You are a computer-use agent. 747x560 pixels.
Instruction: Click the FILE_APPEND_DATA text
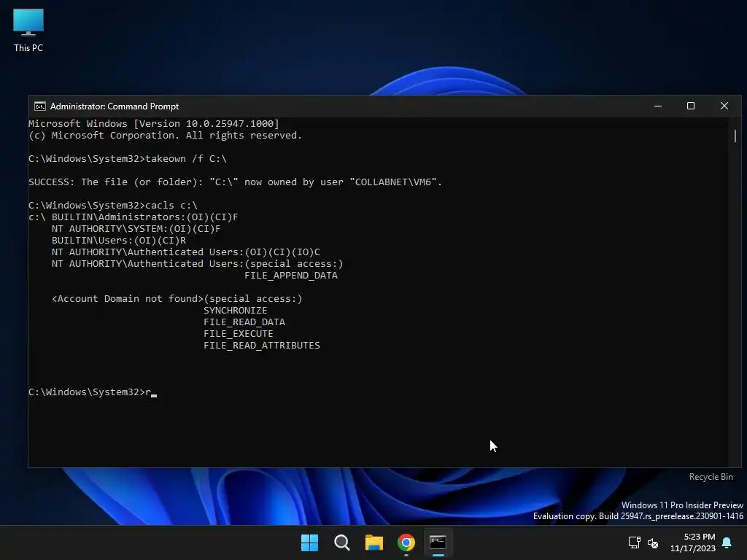point(290,275)
